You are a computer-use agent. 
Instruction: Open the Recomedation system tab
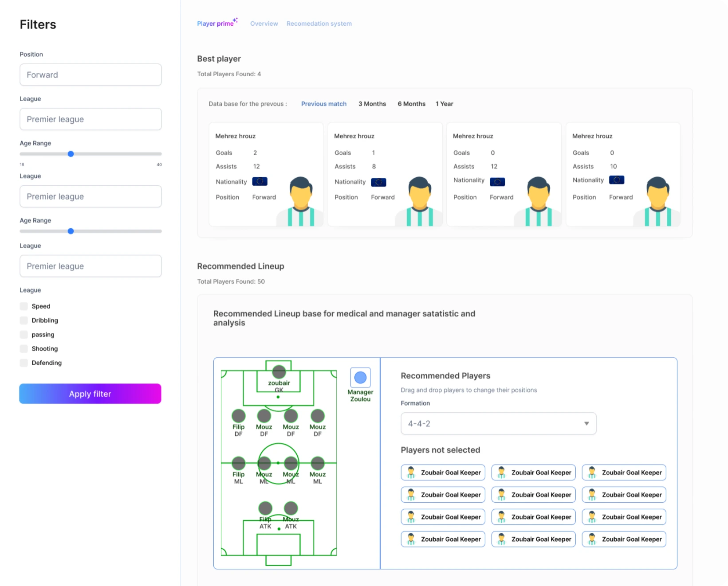click(x=319, y=23)
